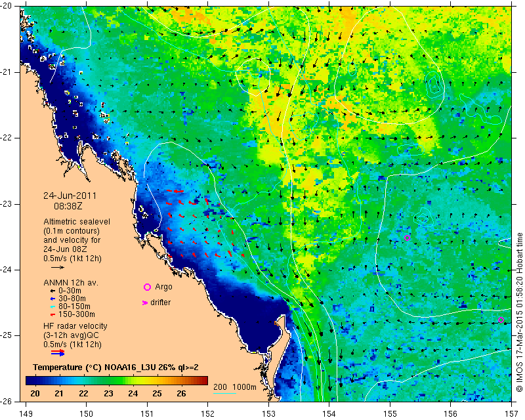Screen dimensions: 525x420
Task: Click the 'ANMN 12h av.' legend heading
Action: coord(70,283)
